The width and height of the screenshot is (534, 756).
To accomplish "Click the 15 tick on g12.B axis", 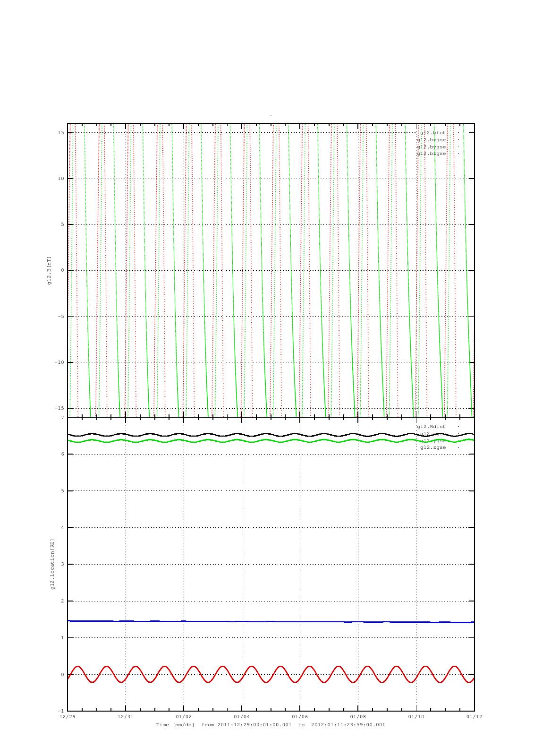I will tap(61, 133).
